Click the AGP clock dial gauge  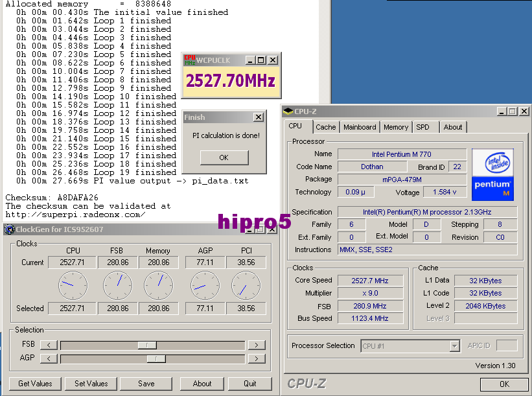205,285
